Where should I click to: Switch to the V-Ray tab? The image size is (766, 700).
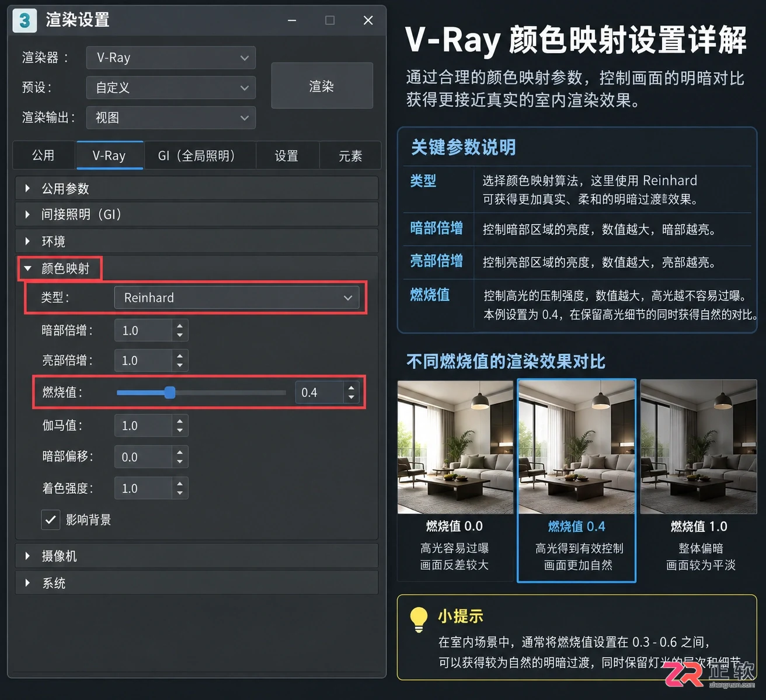(109, 155)
